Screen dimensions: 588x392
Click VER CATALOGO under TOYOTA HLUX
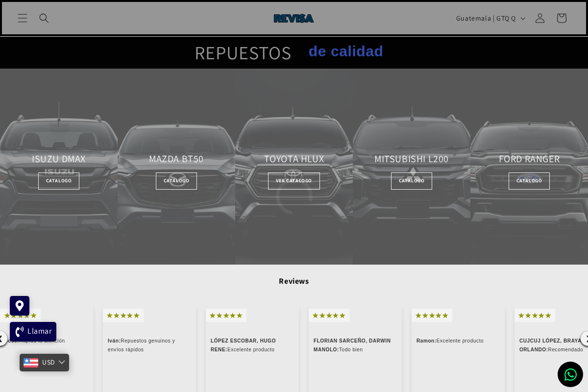(294, 181)
